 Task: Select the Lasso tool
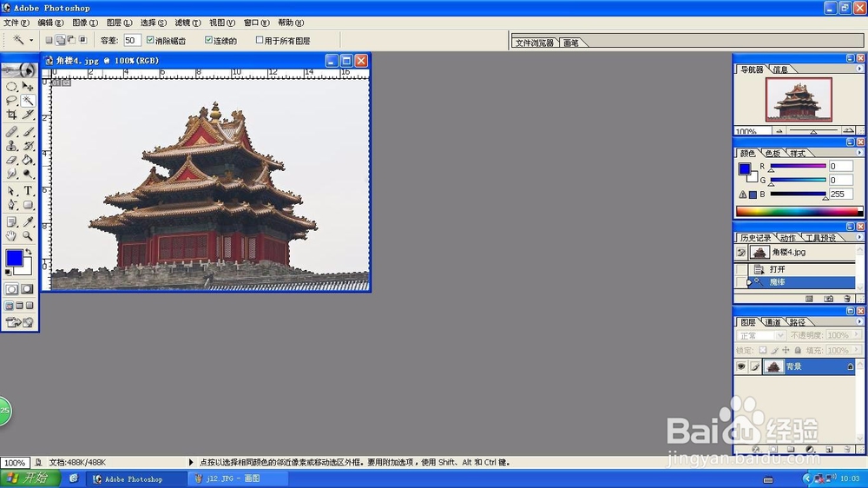point(11,101)
